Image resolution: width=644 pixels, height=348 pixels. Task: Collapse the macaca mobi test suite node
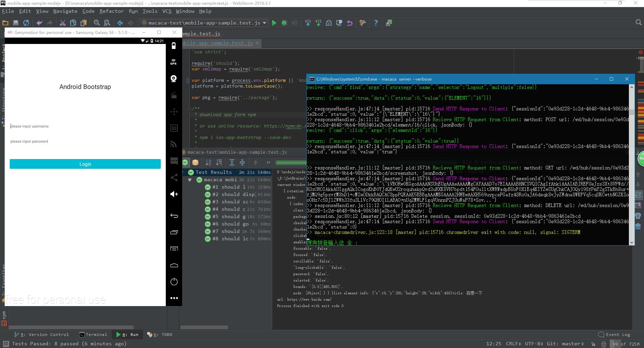coord(190,180)
